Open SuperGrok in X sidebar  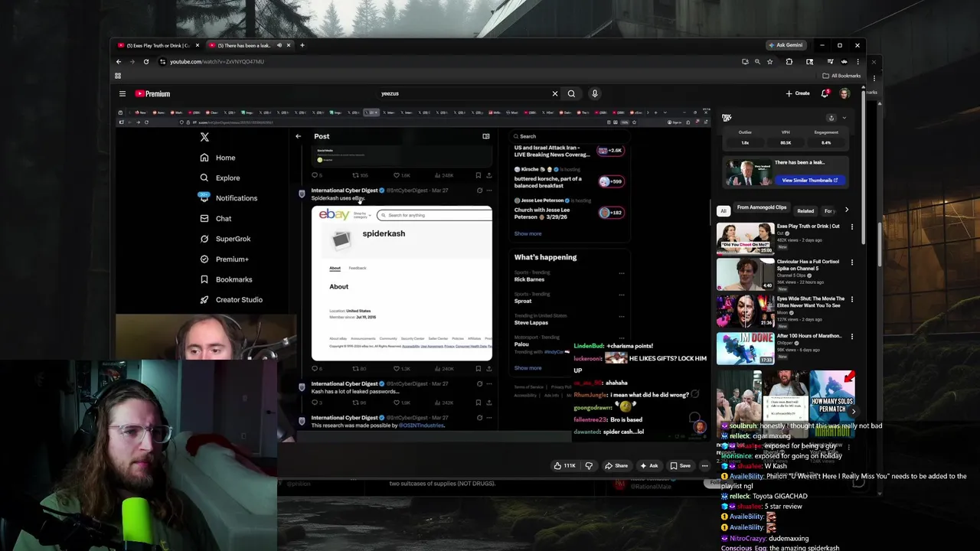[x=225, y=239]
